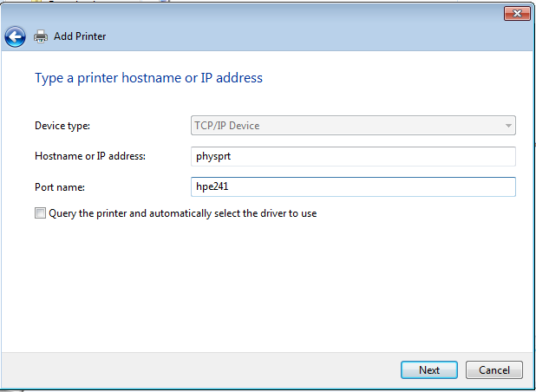Click the Port name label
The image size is (536, 392).
coord(58,186)
